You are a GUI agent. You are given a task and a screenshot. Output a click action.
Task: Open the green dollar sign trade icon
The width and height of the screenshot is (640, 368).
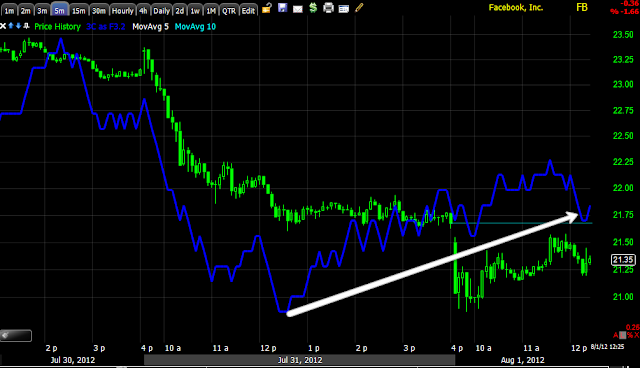tap(313, 7)
